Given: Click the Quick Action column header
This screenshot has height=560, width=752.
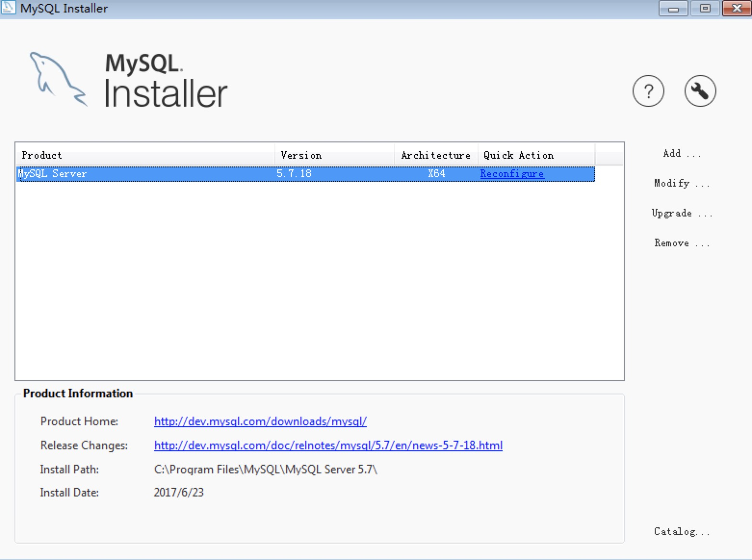Looking at the screenshot, I should coord(536,155).
